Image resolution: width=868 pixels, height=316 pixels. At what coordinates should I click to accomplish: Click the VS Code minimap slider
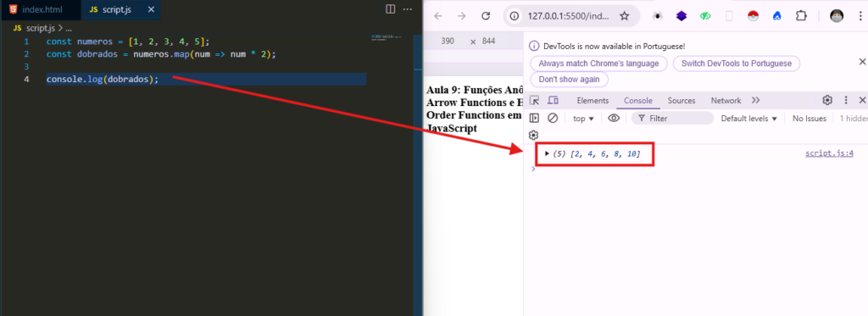[x=390, y=37]
